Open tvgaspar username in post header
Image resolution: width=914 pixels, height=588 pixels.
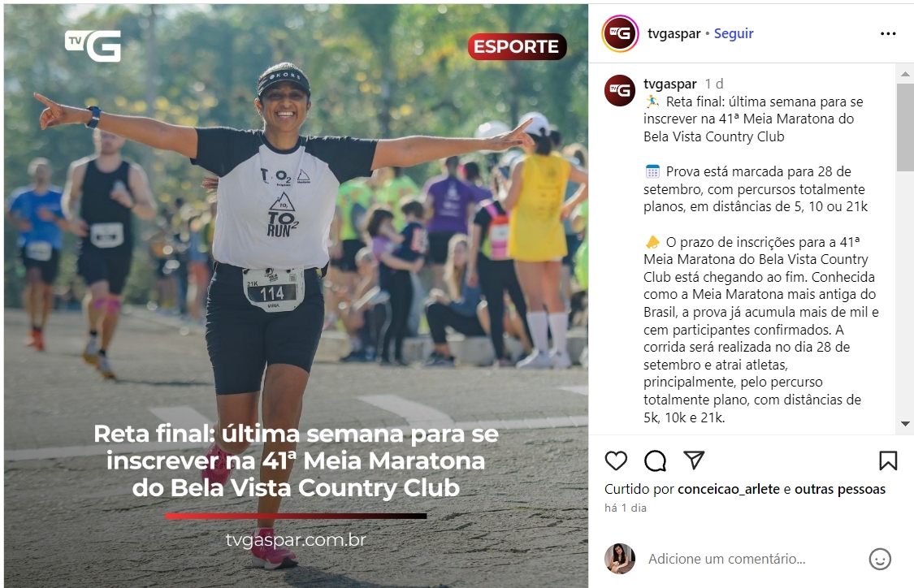[x=674, y=34]
